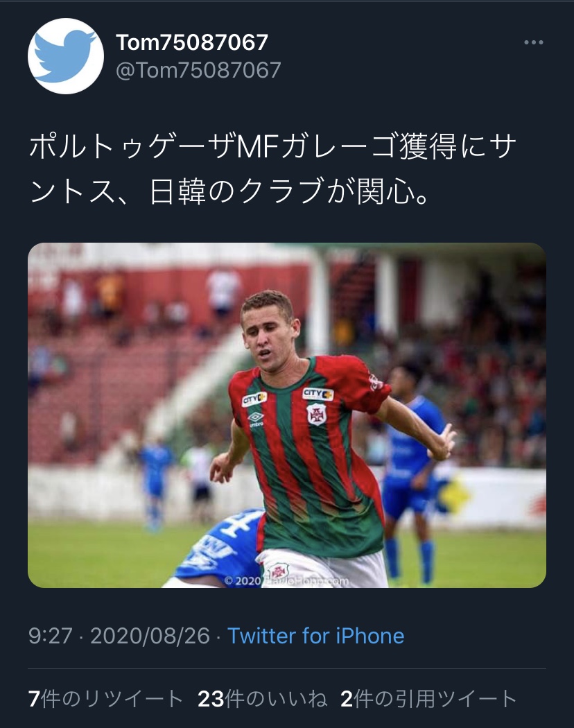Screen dimensions: 574x728
Task: Tap the 9:27 timestamp
Action: click(x=51, y=636)
